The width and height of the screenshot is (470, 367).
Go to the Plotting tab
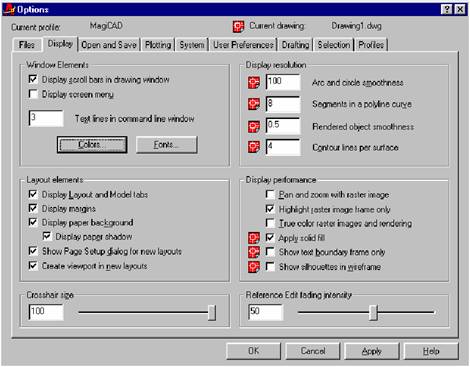tap(158, 45)
